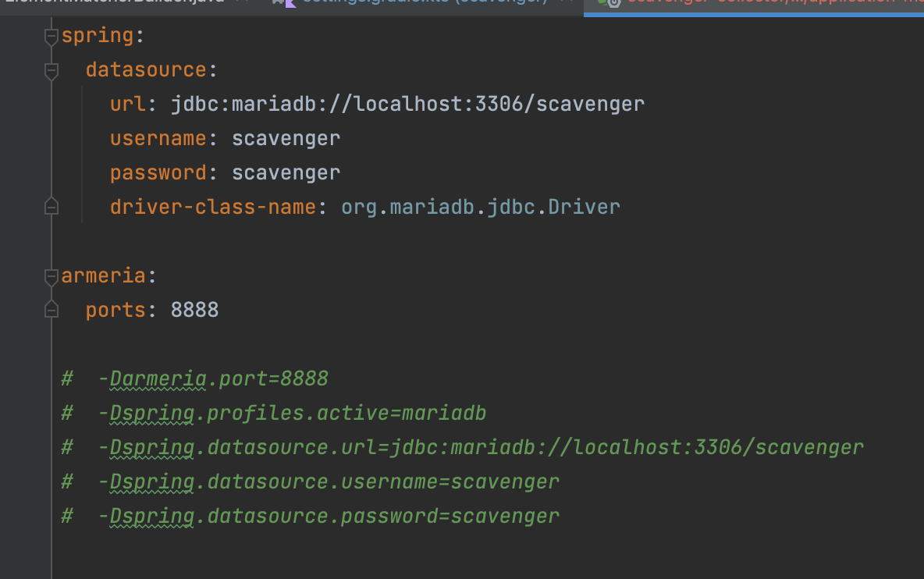
Task: Click fold end marker beside driver-class-name
Action: (x=52, y=207)
